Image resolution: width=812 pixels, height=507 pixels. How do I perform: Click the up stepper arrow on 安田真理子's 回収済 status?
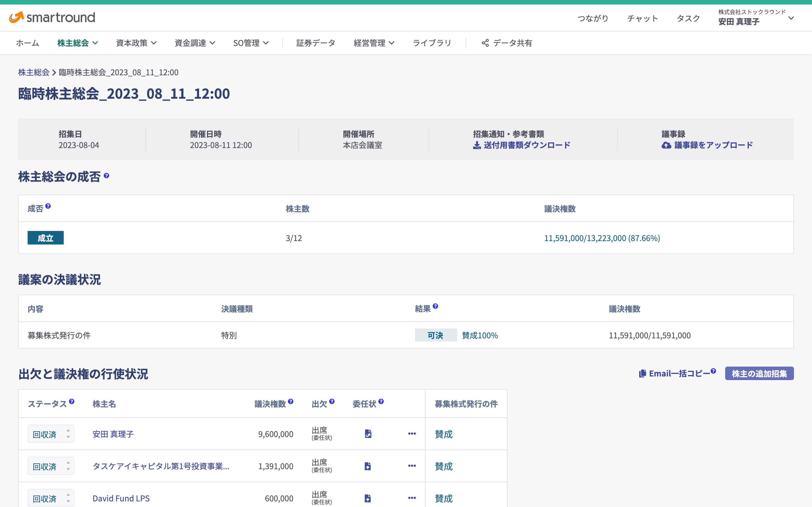coord(68,431)
